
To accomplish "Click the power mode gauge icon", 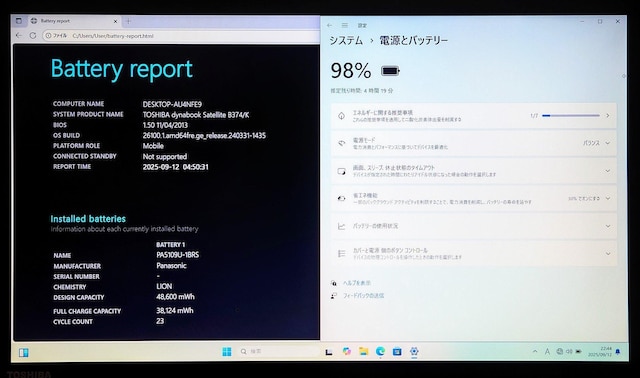I will (x=341, y=143).
